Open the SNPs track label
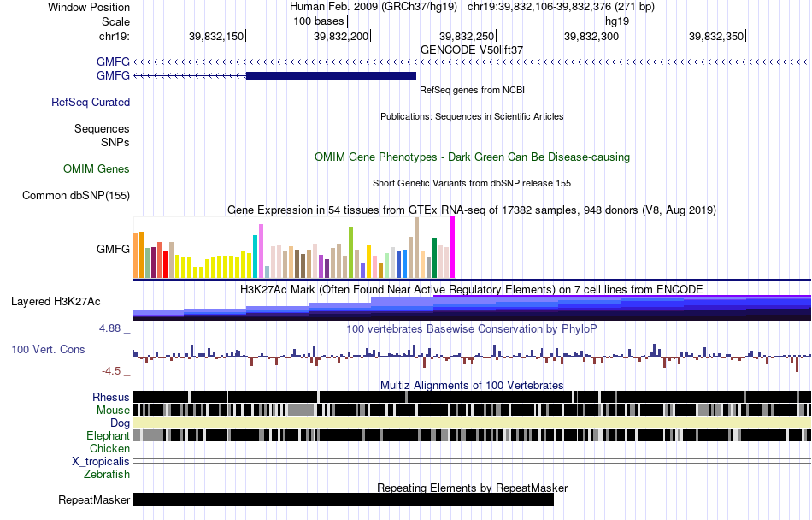The width and height of the screenshot is (812, 520). [x=115, y=142]
